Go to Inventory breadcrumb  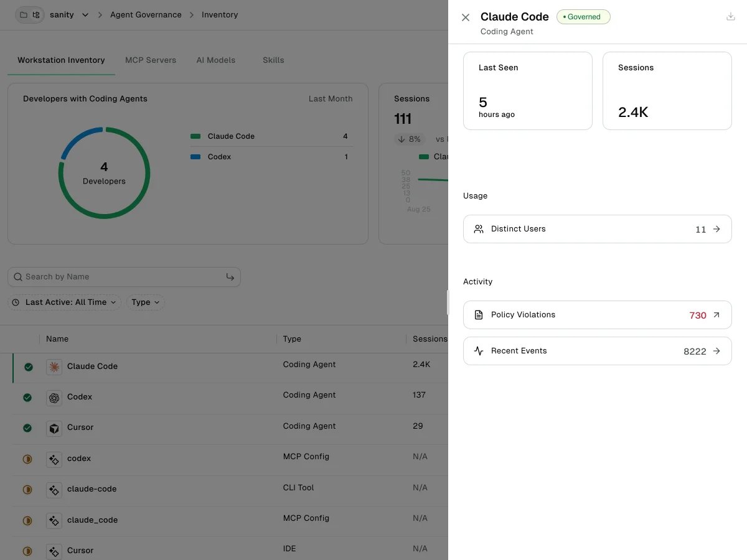click(x=220, y=14)
